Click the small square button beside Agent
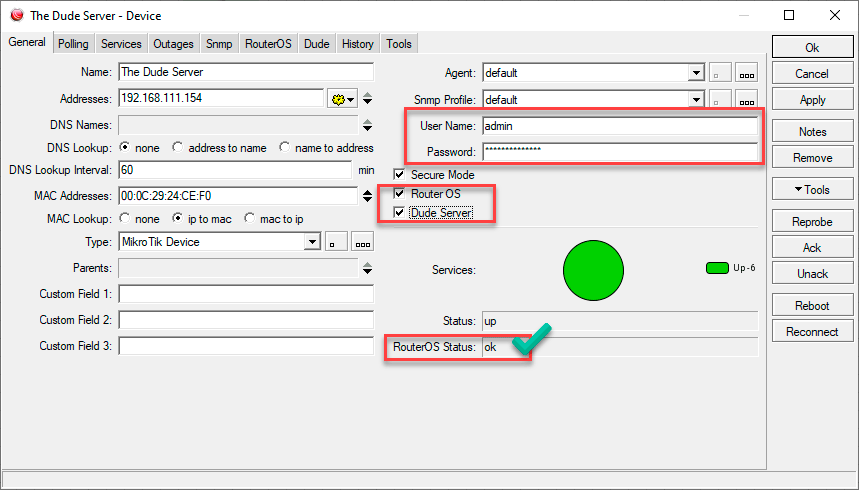This screenshot has height=490, width=859. [720, 73]
